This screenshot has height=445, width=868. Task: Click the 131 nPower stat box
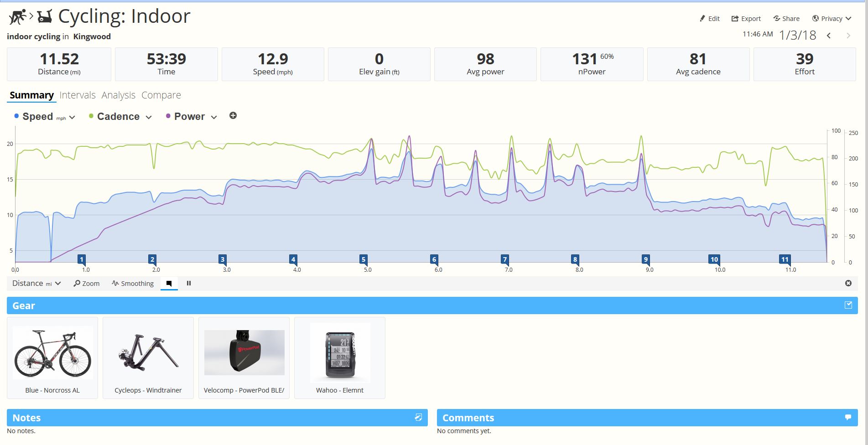pos(592,64)
